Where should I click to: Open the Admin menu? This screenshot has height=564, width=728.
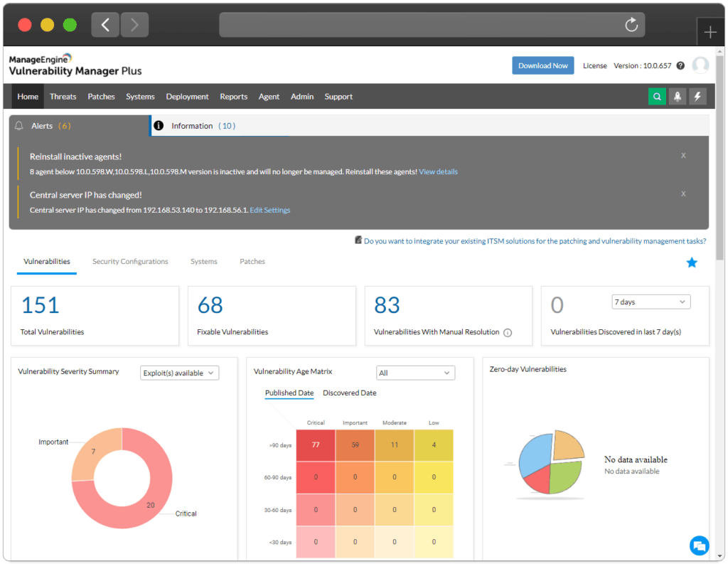(x=302, y=97)
